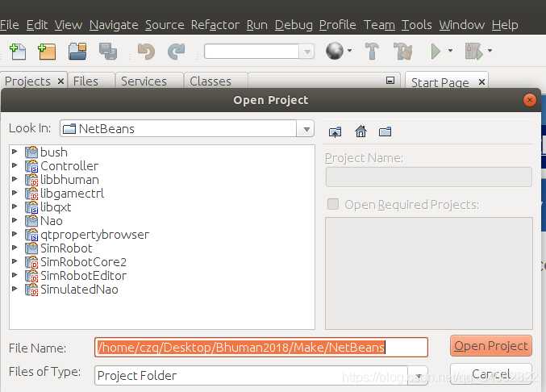Viewport: 546px width, 392px height.
Task: Close the Open Project dialog
Action: [x=530, y=100]
